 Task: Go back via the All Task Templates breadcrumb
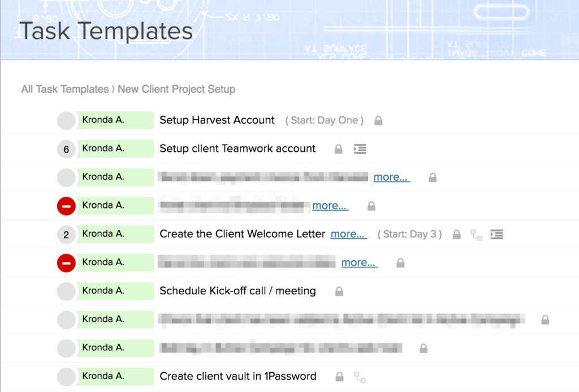[x=64, y=89]
